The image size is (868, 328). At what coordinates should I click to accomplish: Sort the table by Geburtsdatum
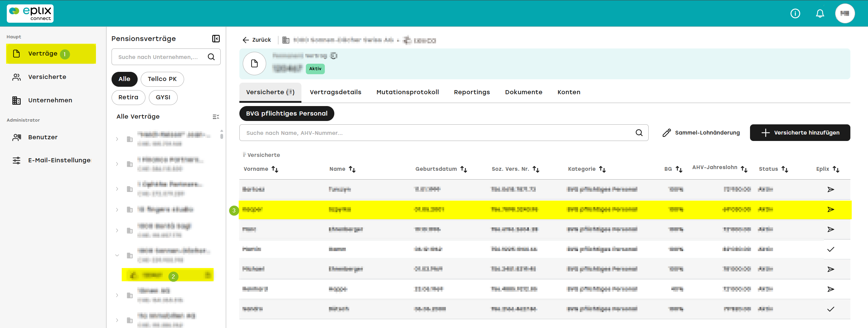(x=464, y=169)
